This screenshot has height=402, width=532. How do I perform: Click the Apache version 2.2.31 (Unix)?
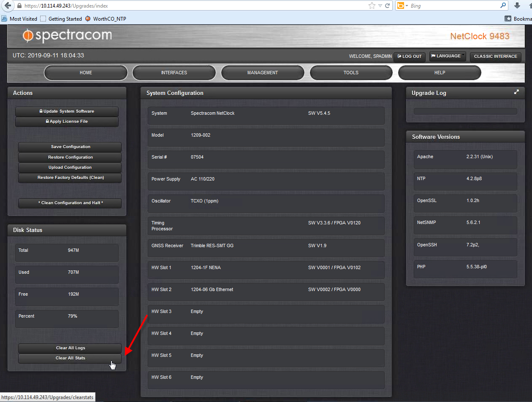click(x=480, y=157)
